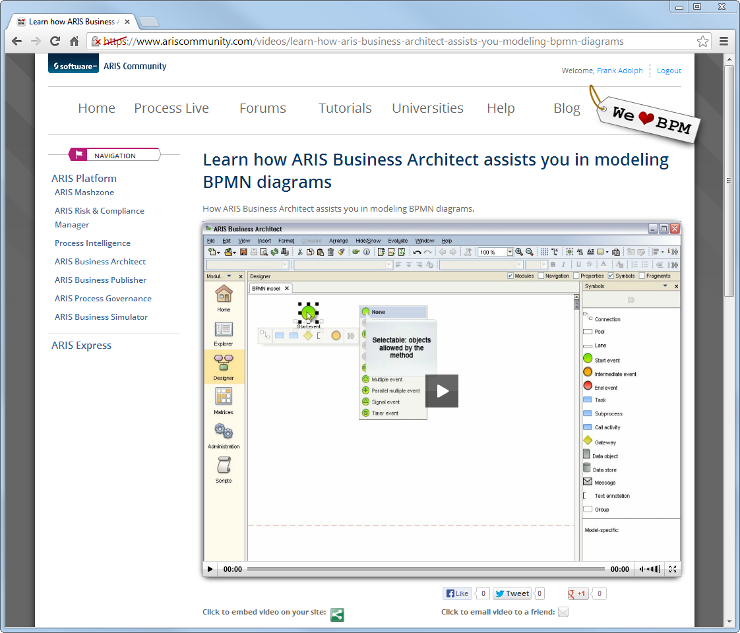Open the 100 % zoom dropdown in ARIS toolbar
740x633 pixels.
click(x=510, y=252)
